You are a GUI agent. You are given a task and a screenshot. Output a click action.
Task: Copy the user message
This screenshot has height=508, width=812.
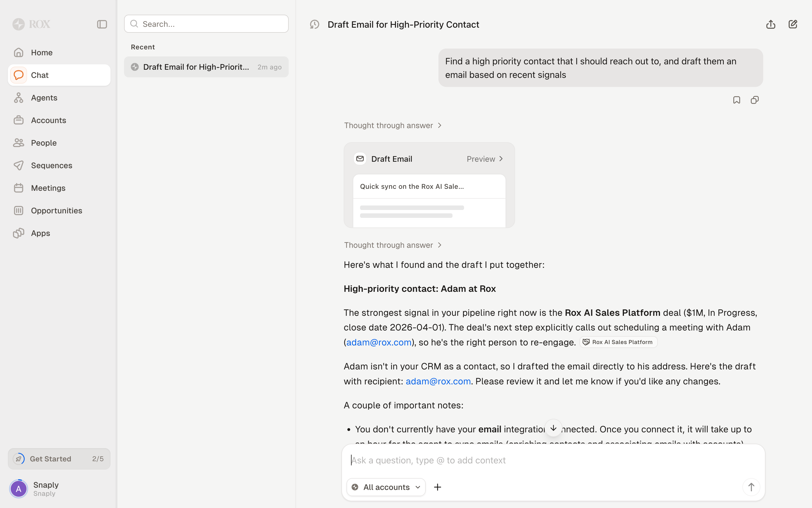click(x=754, y=100)
